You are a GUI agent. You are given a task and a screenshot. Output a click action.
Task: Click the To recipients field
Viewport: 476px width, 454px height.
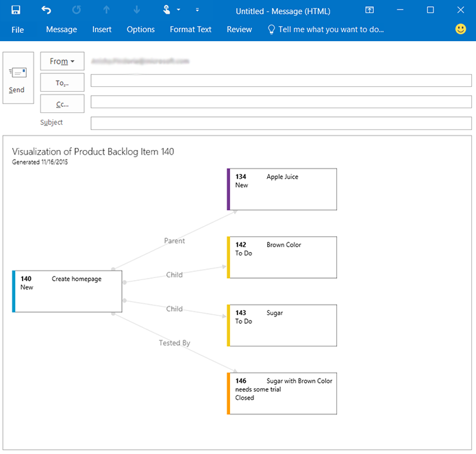pos(281,81)
